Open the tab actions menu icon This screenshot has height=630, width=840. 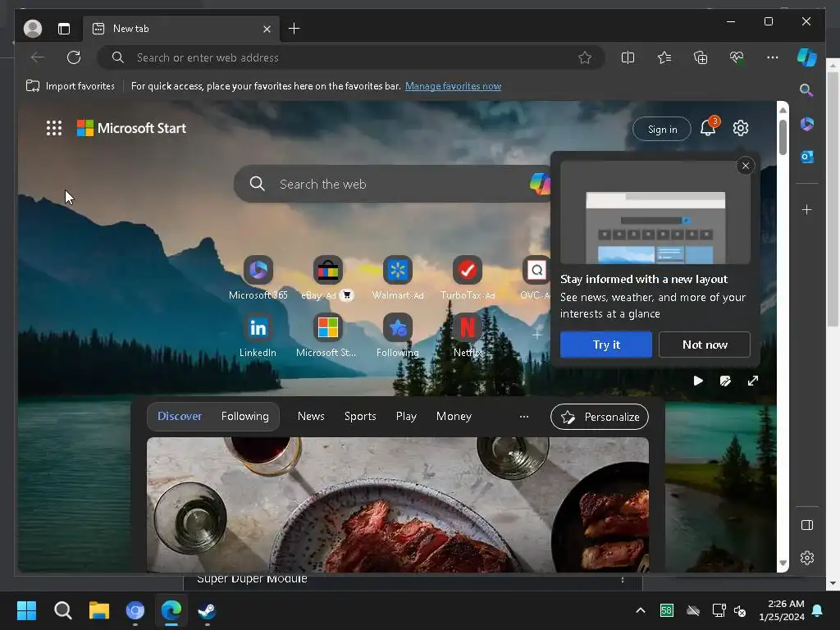[64, 29]
